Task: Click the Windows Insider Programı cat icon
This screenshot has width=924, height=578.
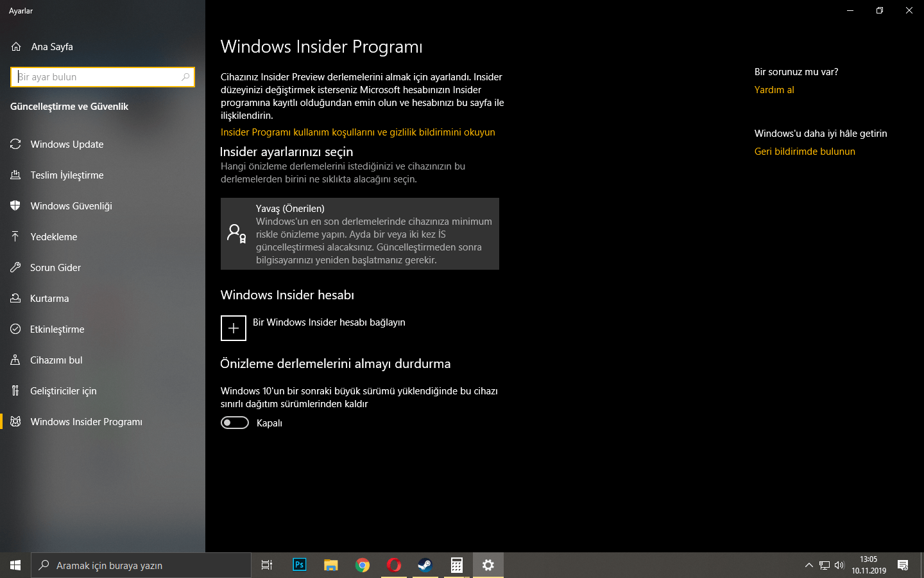Action: (15, 422)
